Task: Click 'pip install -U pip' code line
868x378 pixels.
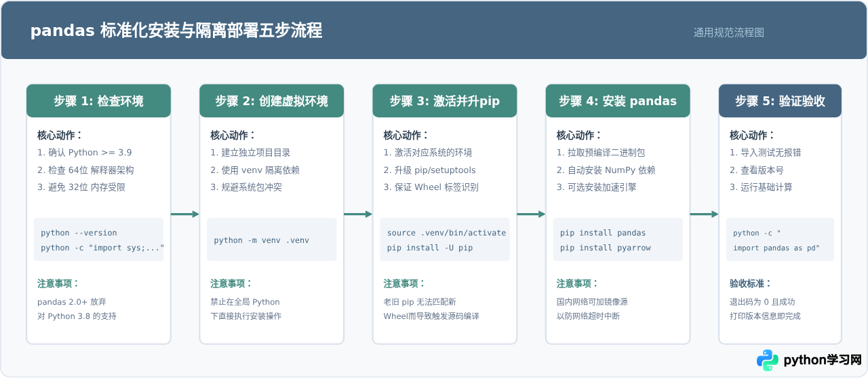Action: pyautogui.click(x=430, y=248)
